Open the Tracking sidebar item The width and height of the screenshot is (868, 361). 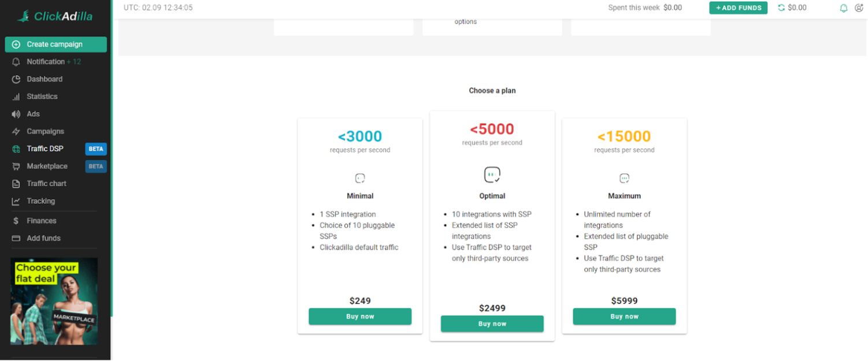click(x=40, y=201)
